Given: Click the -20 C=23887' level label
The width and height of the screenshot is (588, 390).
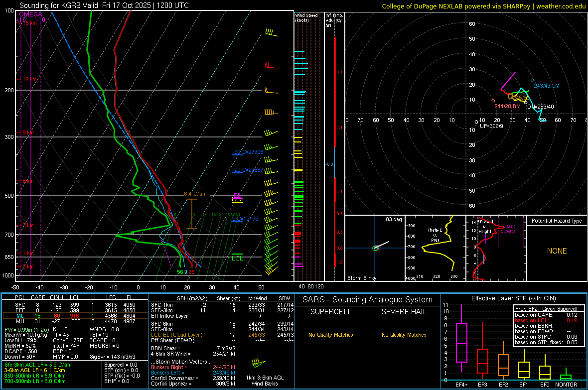Looking at the screenshot, I should [x=248, y=170].
